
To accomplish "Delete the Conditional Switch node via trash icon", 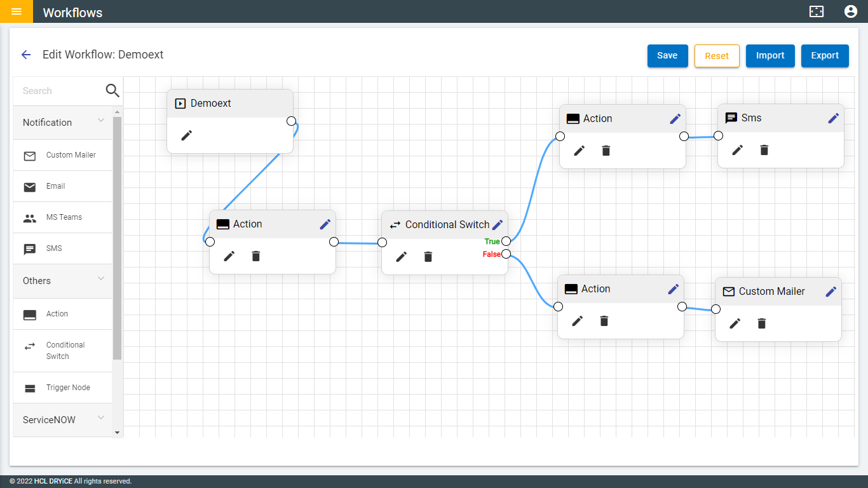I will pyautogui.click(x=428, y=257).
